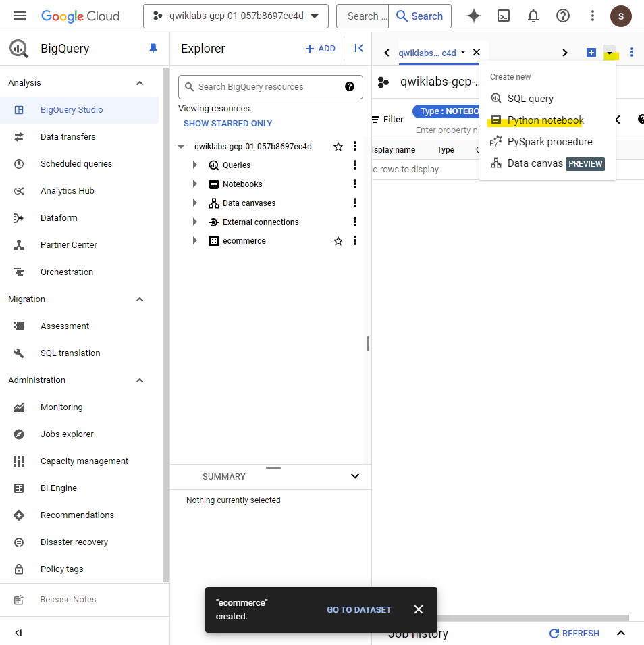
Task: Click the Type : NOTEBOOK filter chip
Action: (446, 111)
